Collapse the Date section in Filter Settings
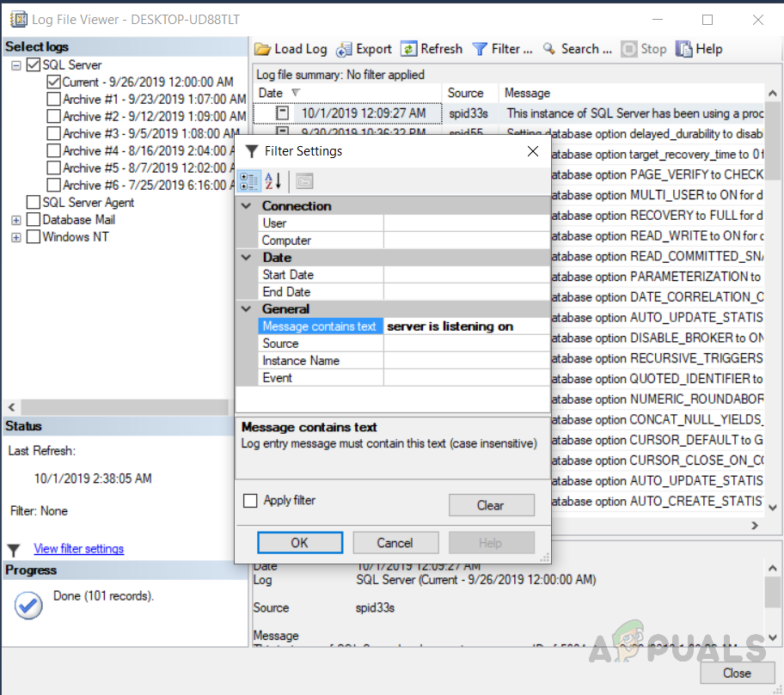The width and height of the screenshot is (784, 695). 247,257
